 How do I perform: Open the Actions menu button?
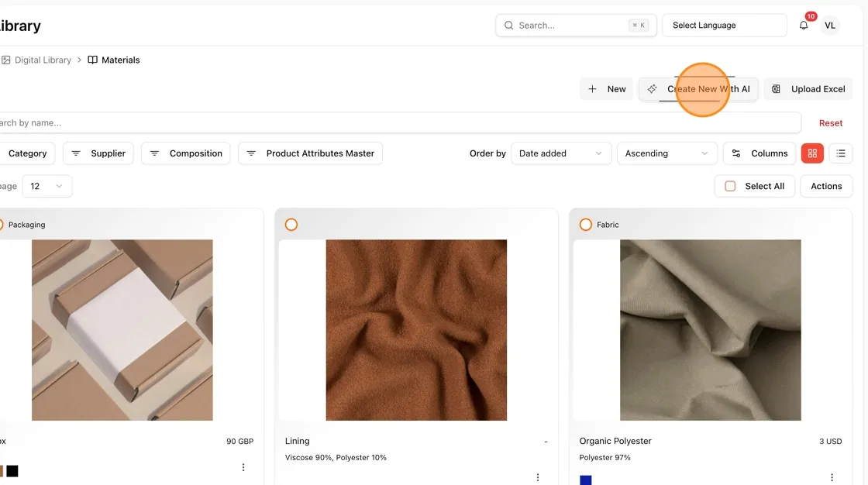click(826, 186)
